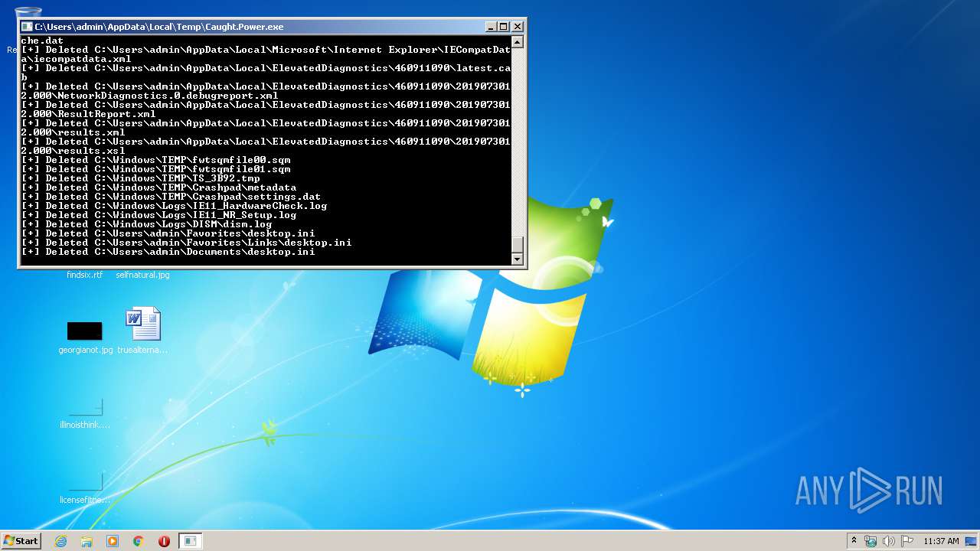Viewport: 980px width, 551px height.
Task: Open the console window system menu icon
Action: 27,27
